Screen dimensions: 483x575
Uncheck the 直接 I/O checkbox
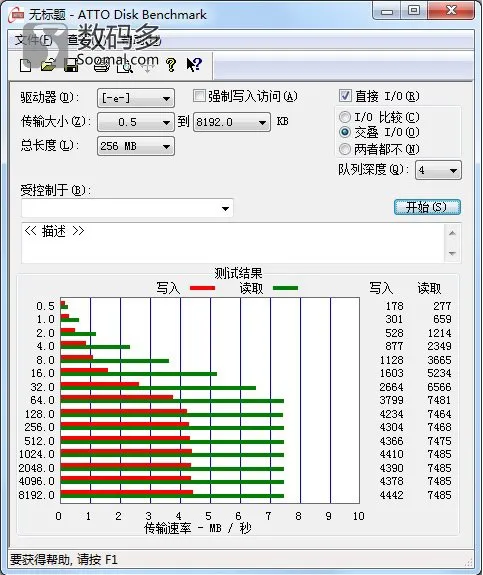345,96
